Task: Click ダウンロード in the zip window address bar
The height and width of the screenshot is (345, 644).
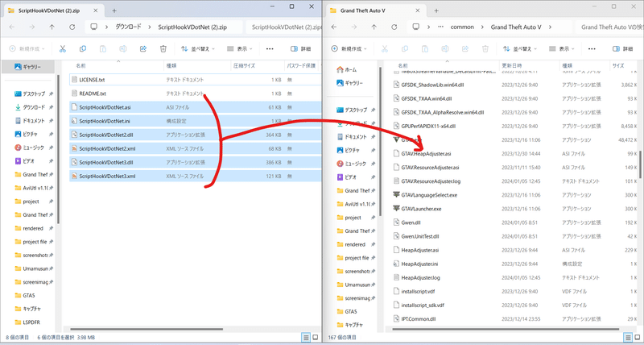Action: [128, 27]
